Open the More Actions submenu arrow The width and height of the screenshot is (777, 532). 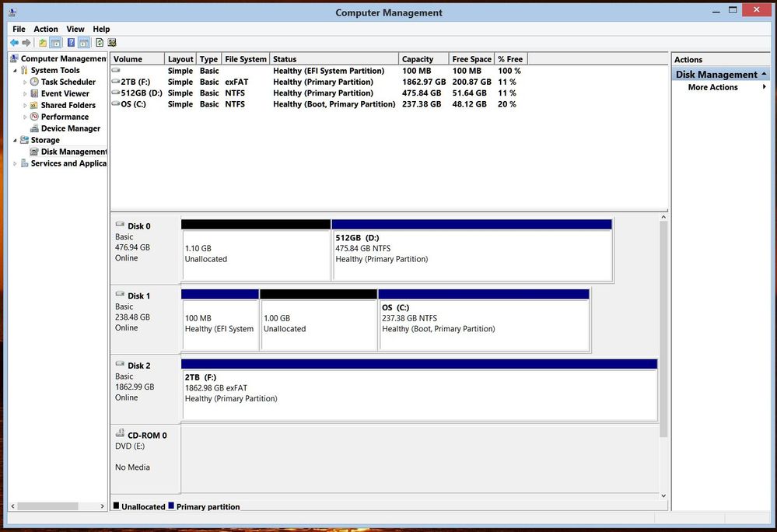[x=764, y=86]
